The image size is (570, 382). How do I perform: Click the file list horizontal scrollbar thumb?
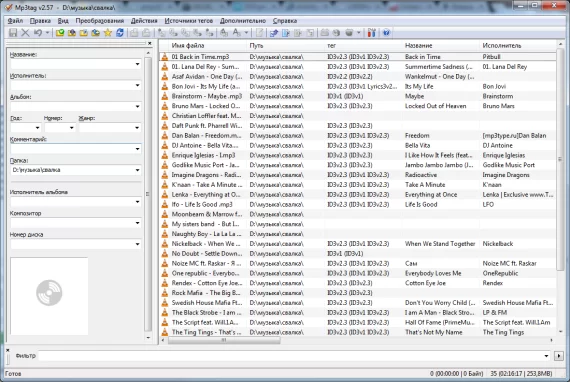point(224,340)
